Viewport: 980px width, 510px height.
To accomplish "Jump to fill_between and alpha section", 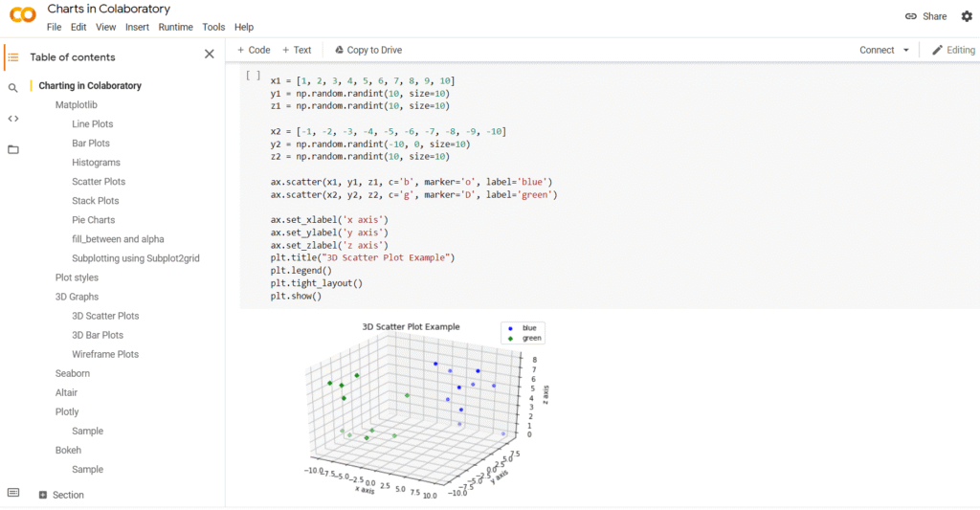I will coord(118,239).
